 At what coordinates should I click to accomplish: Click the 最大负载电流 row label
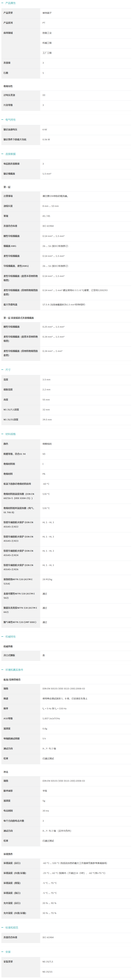pyautogui.click(x=10, y=305)
